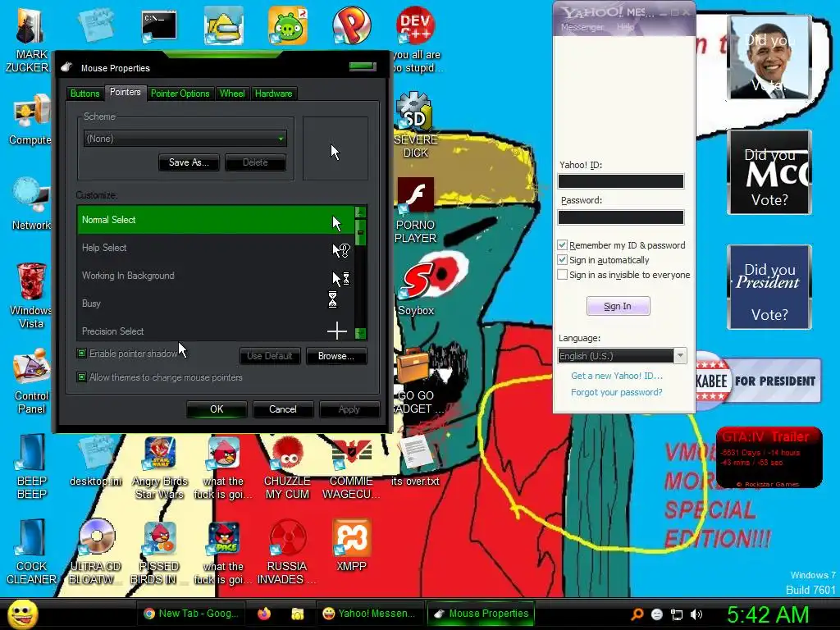Select Working In Background pointer row
The image size is (840, 630).
tap(216, 276)
